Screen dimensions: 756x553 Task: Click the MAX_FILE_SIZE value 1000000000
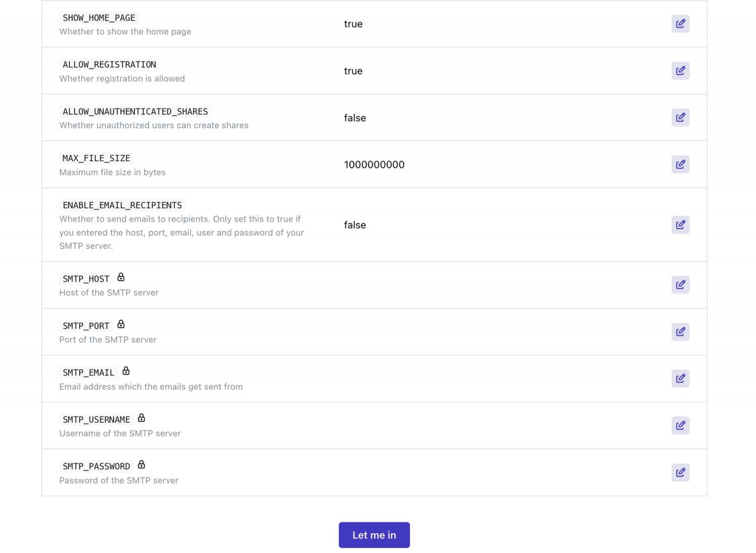[374, 164]
